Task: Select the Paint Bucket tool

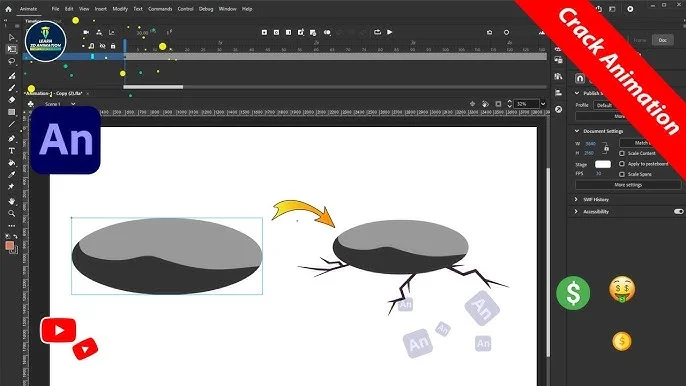Action: 12,163
